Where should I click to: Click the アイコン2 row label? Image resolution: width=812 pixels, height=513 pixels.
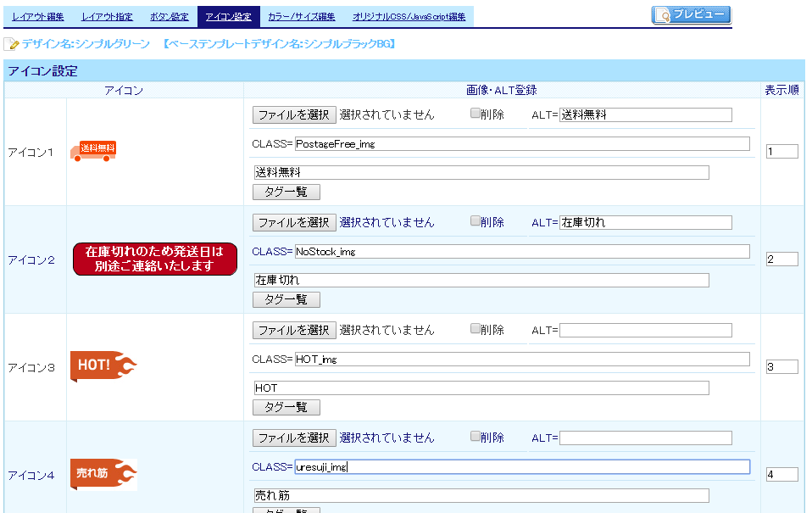[x=31, y=260]
